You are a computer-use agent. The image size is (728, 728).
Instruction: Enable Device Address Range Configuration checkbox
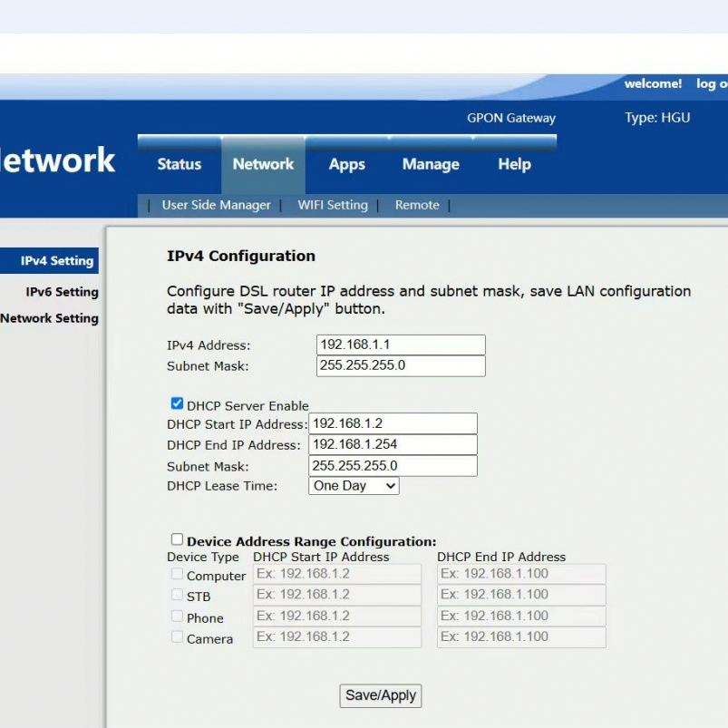pyautogui.click(x=177, y=539)
